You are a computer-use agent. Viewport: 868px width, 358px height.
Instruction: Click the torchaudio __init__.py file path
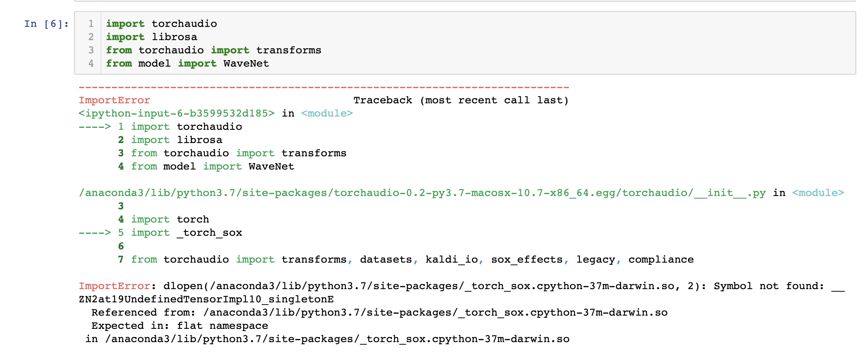pos(422,193)
